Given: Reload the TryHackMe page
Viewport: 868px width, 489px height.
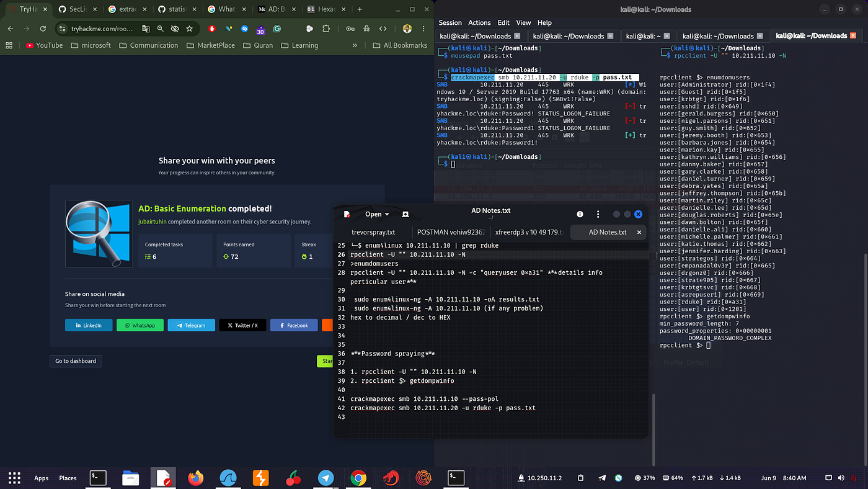Looking at the screenshot, I should tap(43, 29).
